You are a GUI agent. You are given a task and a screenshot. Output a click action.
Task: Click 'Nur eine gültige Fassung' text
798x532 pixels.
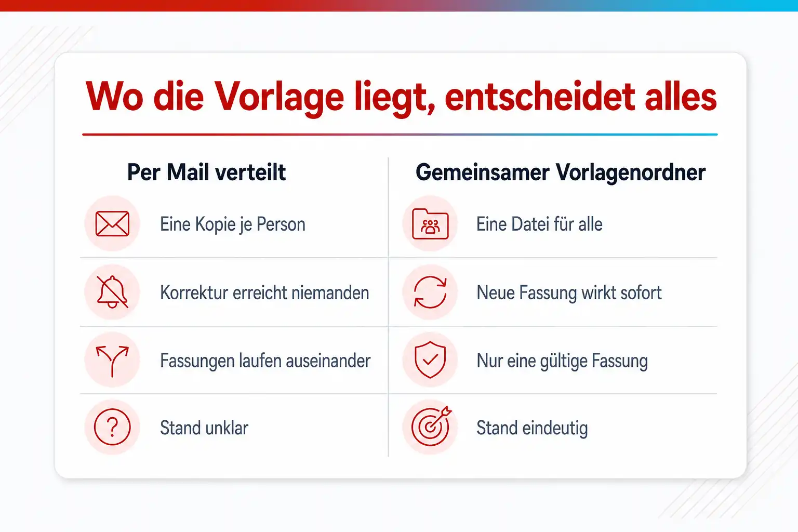tap(562, 361)
